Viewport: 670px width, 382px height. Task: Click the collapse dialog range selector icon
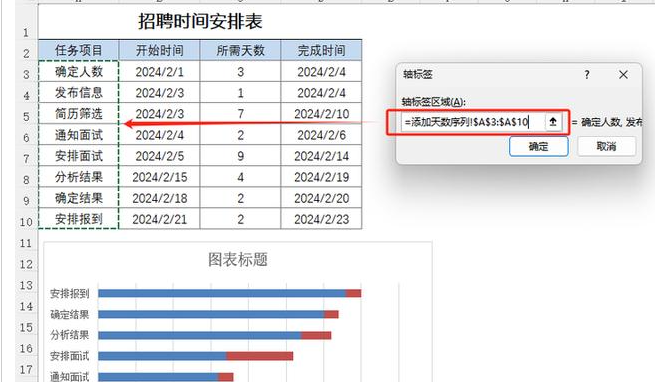tap(553, 122)
